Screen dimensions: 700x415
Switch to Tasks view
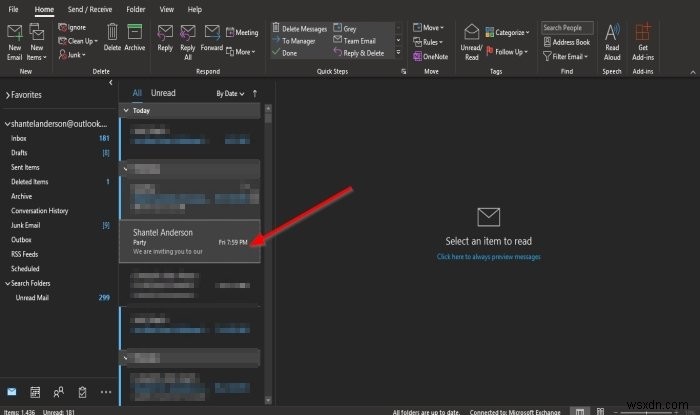[82, 392]
